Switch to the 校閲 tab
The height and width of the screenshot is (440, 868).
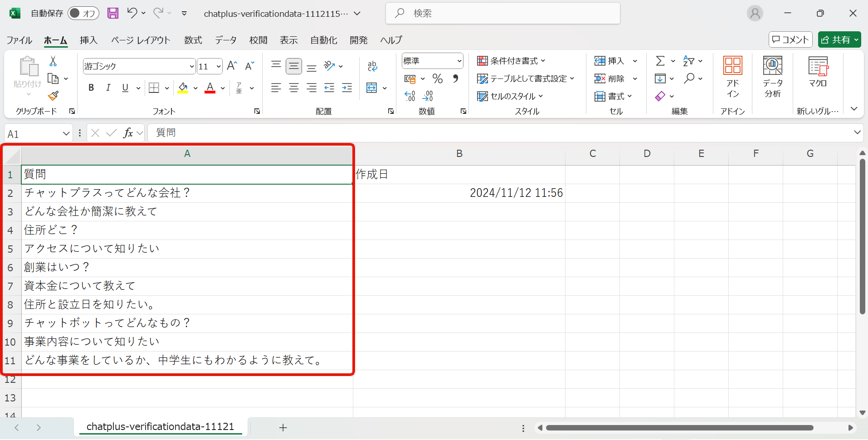pos(258,40)
